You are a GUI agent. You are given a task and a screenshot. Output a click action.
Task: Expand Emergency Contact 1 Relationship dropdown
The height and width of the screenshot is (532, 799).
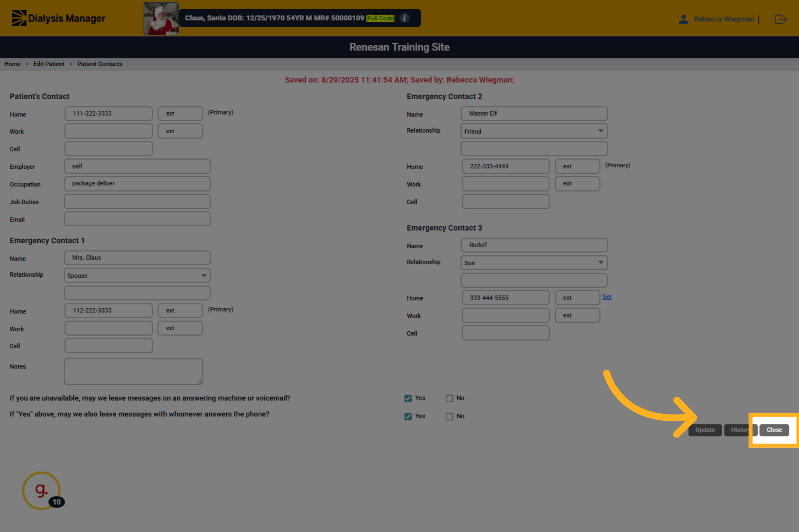tap(137, 275)
